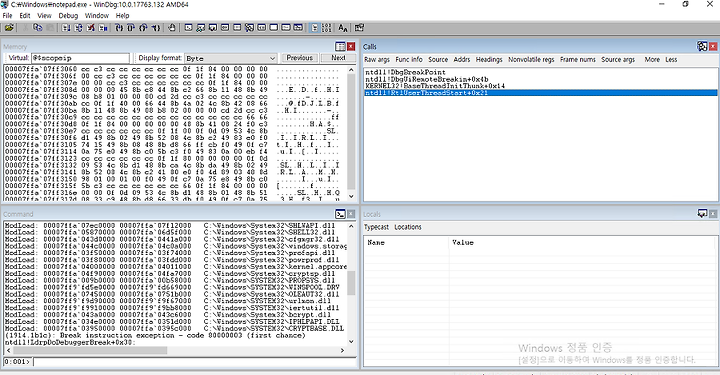Select ntdll!DbgUiRemoteBreakin+0x4b stack row
The width and height of the screenshot is (720, 375).
pos(540,79)
